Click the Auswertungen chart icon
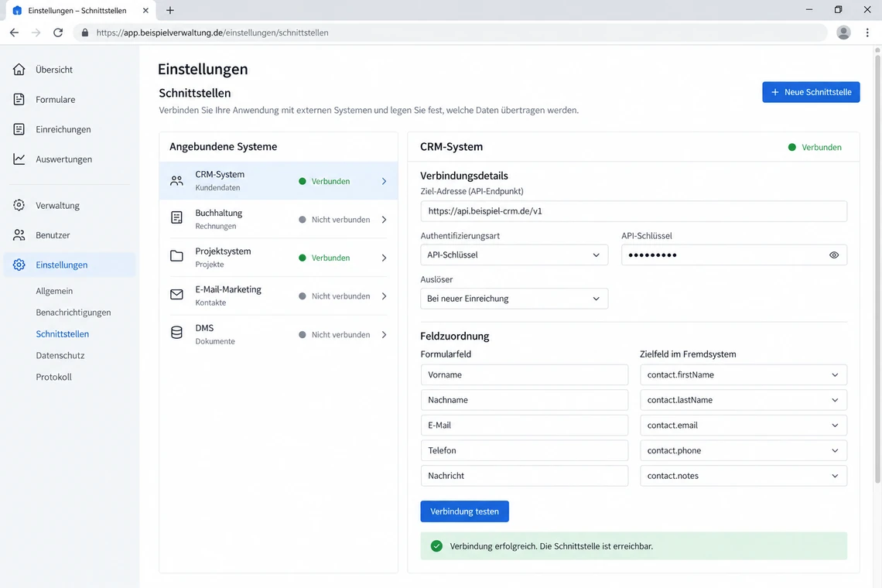This screenshot has height=588, width=882. [x=19, y=159]
